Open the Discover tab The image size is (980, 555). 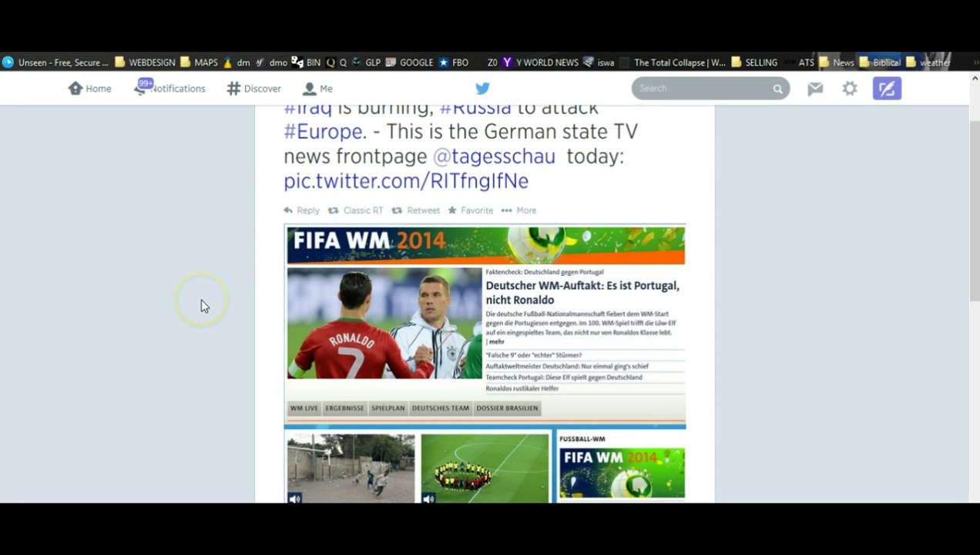coord(253,89)
